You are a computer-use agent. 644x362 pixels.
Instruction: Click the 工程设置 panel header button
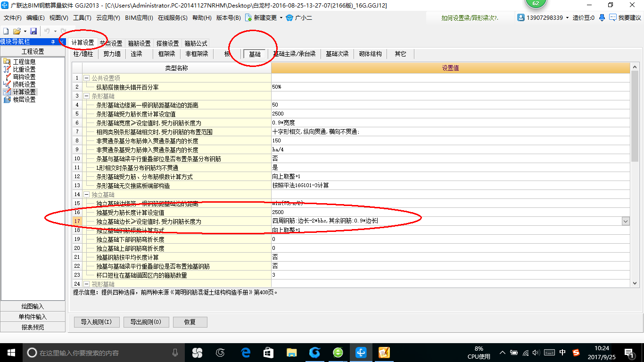33,51
